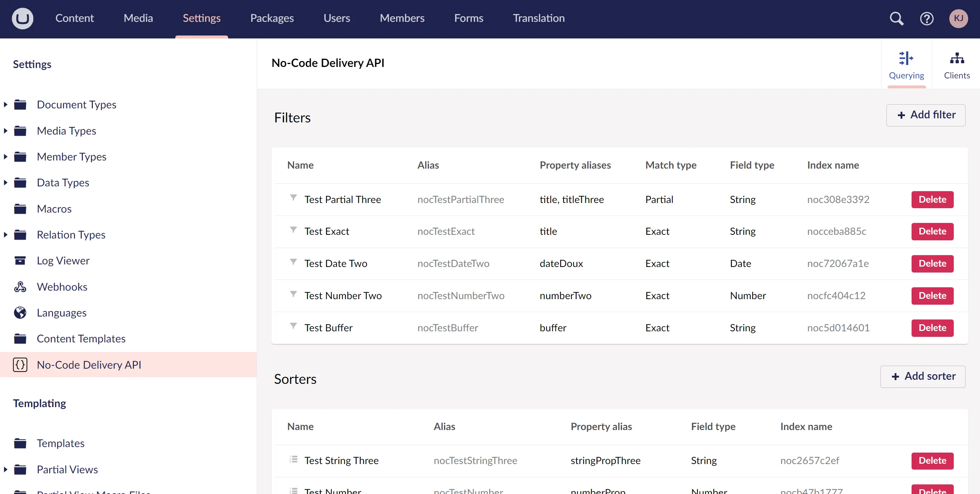The height and width of the screenshot is (494, 980).
Task: Click the KJ user avatar
Action: tap(958, 18)
